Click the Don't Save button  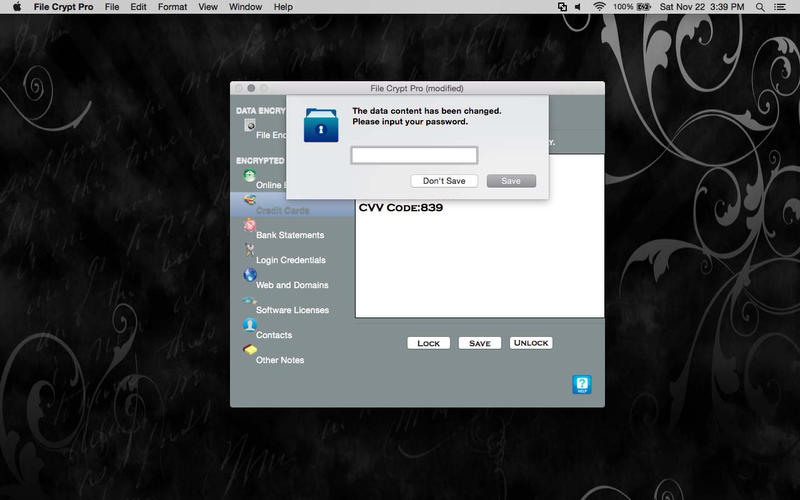444,181
